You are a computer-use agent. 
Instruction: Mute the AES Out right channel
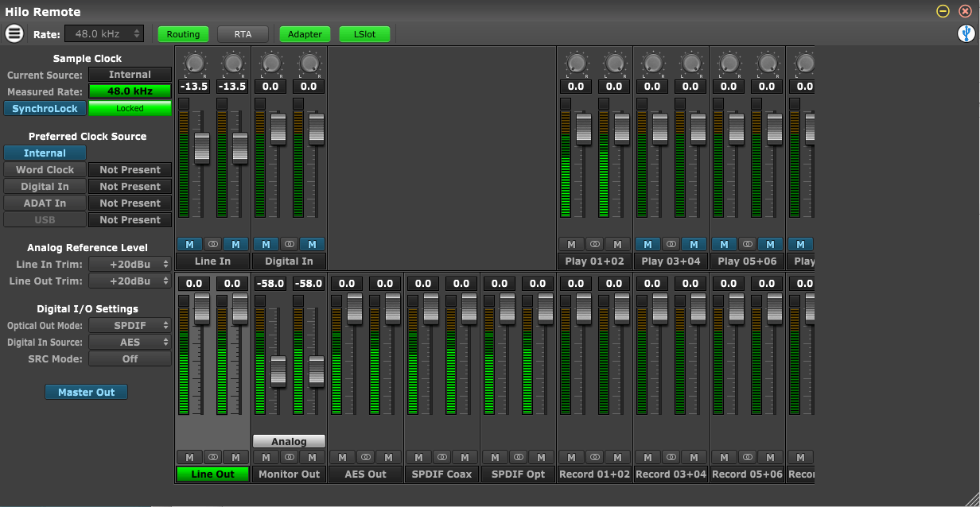click(x=388, y=457)
